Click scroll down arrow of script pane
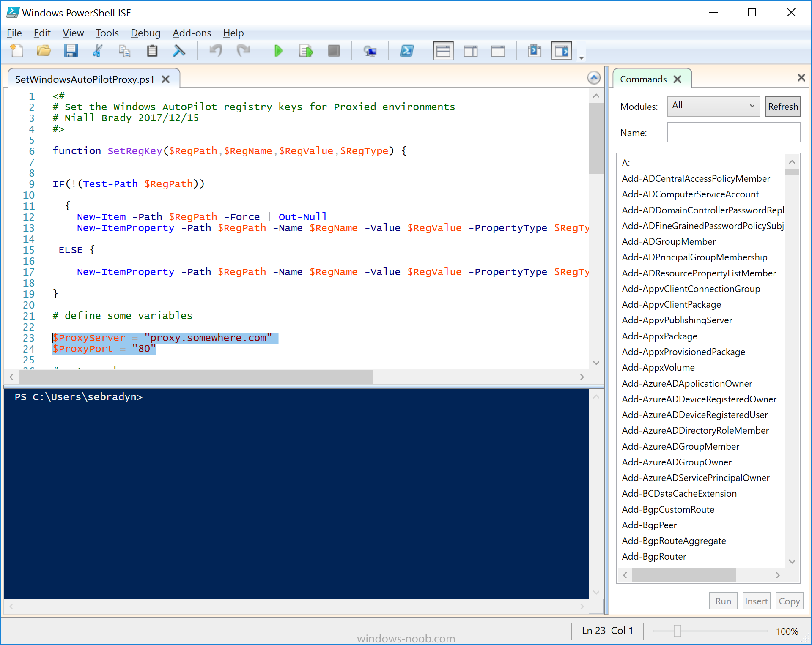This screenshot has width=812, height=645. click(x=596, y=363)
